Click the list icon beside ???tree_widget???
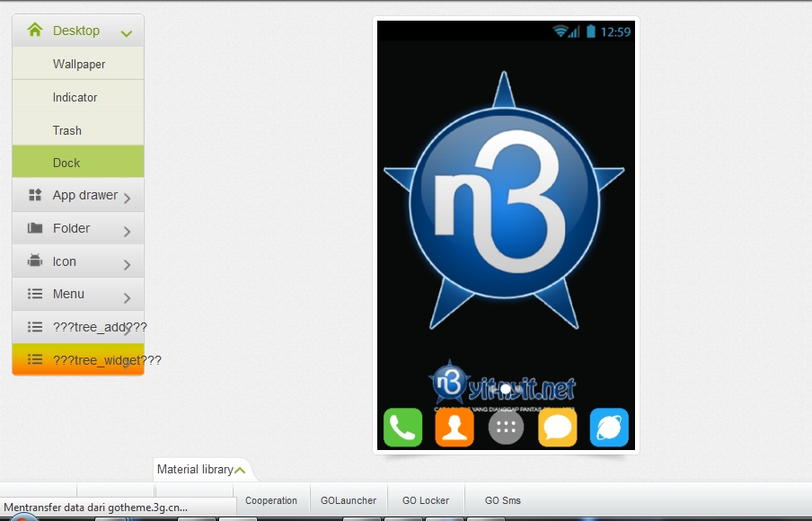The width and height of the screenshot is (812, 521). pyautogui.click(x=35, y=359)
